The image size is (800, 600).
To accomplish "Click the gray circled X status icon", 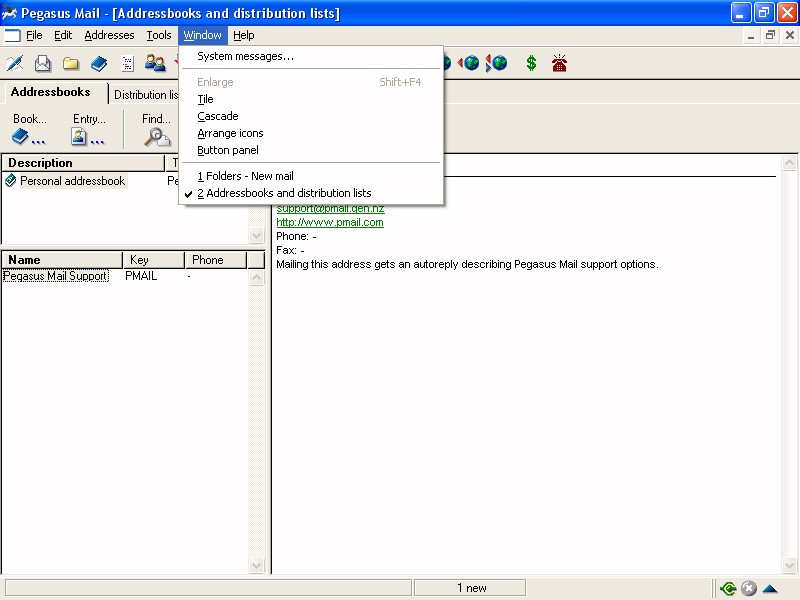I will coord(748,588).
